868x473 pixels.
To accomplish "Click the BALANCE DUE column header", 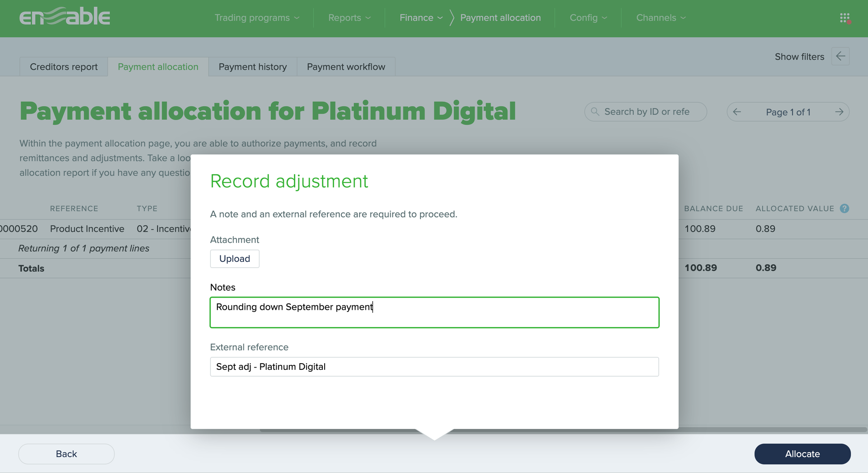I will [x=713, y=208].
